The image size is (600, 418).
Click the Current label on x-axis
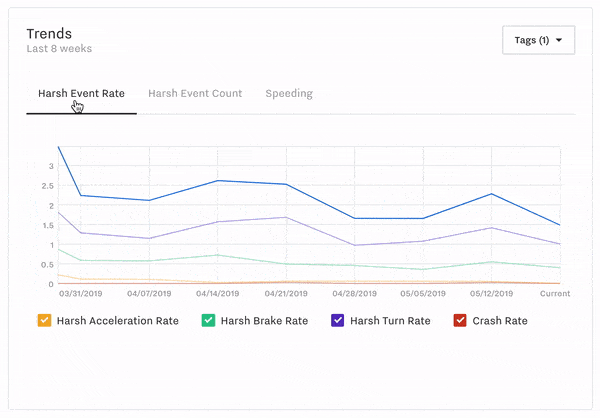coord(555,294)
